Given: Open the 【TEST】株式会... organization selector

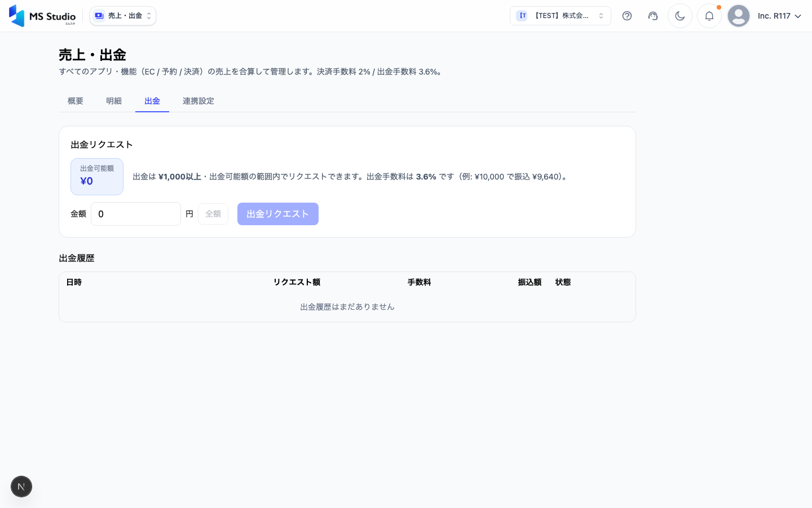Looking at the screenshot, I should pyautogui.click(x=561, y=16).
